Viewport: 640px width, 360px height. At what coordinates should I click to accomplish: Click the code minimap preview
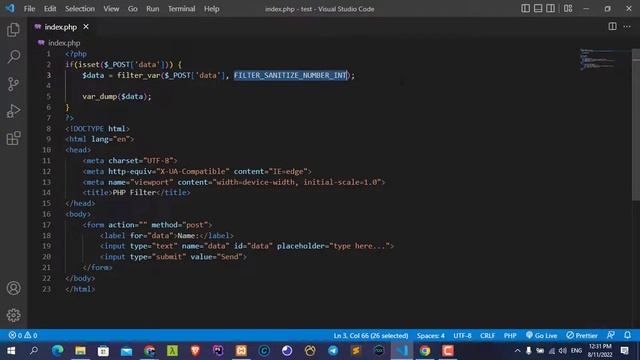pyautogui.click(x=598, y=60)
